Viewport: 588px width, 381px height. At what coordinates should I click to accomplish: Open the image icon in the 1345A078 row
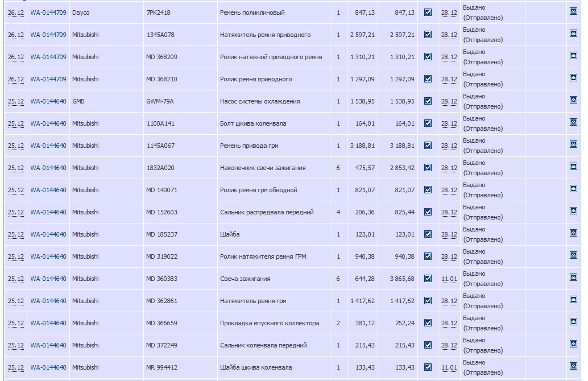click(x=573, y=34)
